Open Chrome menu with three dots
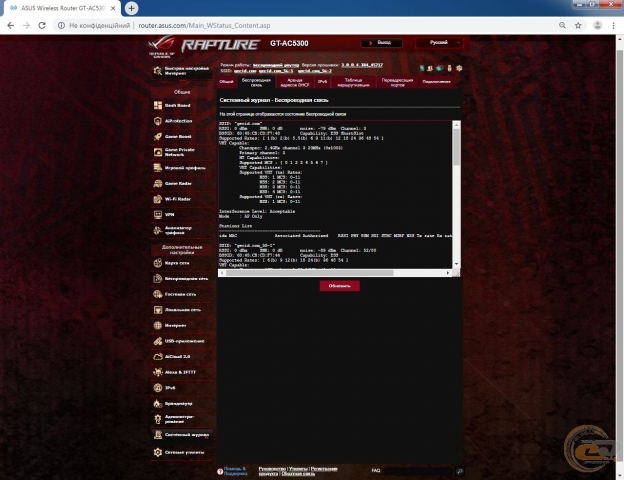Screen dimensions: 624x480 [613, 25]
